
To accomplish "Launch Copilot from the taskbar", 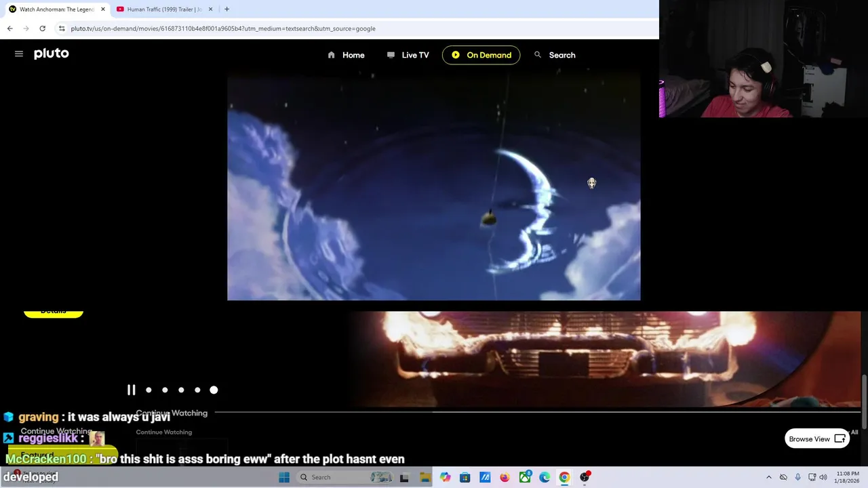I will pyautogui.click(x=445, y=477).
